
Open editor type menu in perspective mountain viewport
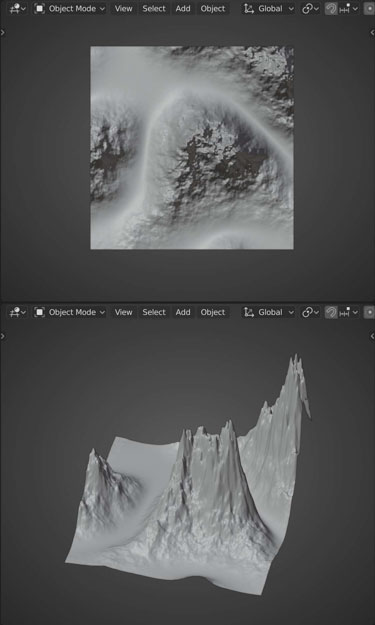pos(18,312)
